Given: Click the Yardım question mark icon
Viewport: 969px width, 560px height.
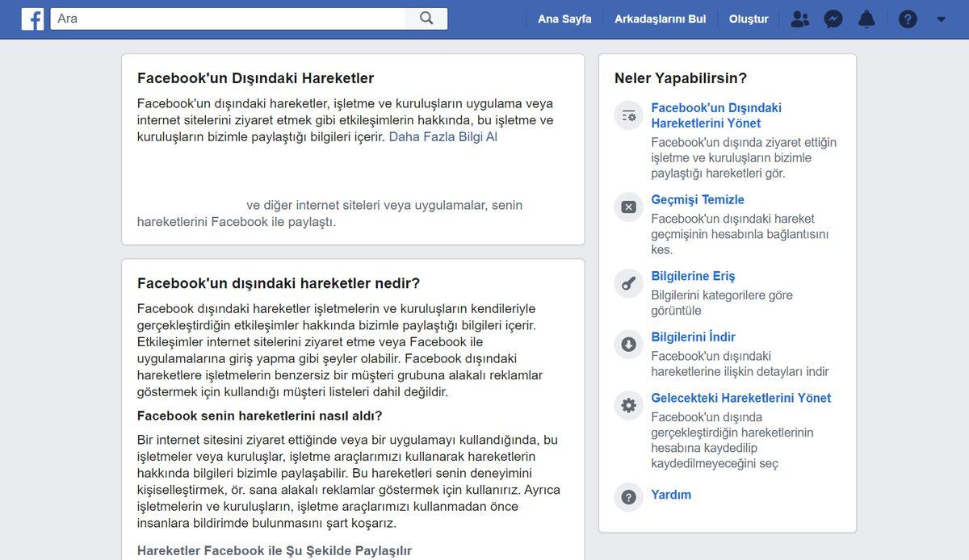Looking at the screenshot, I should pyautogui.click(x=628, y=498).
